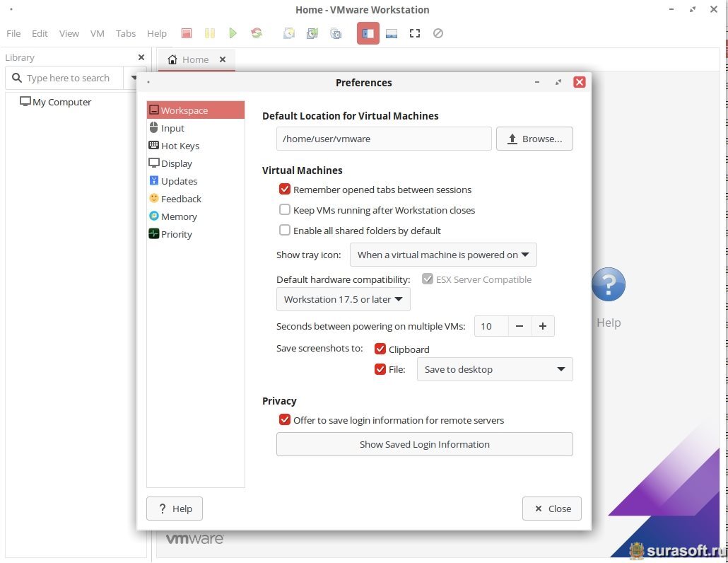Open the Workstation 17.5 or later dropdown

[343, 299]
